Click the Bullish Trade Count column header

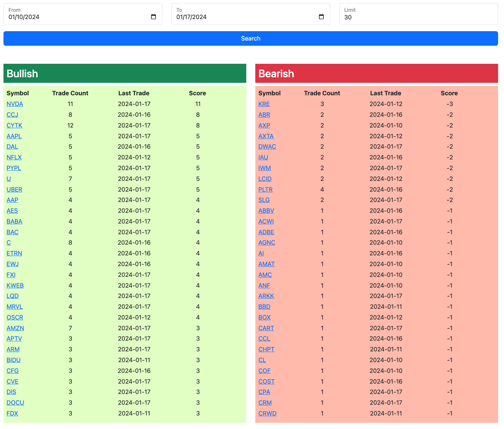(70, 93)
